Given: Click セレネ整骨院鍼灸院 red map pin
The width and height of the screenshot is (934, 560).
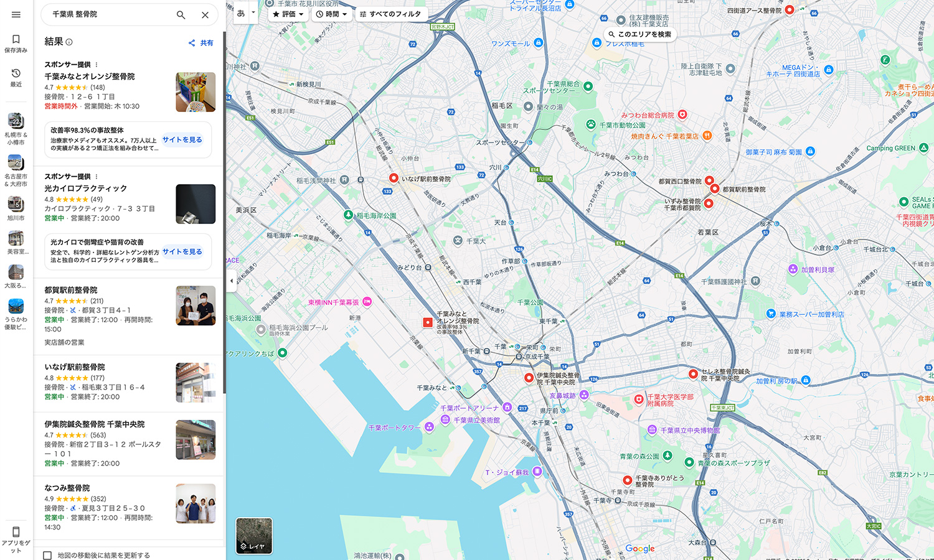Looking at the screenshot, I should (692, 374).
